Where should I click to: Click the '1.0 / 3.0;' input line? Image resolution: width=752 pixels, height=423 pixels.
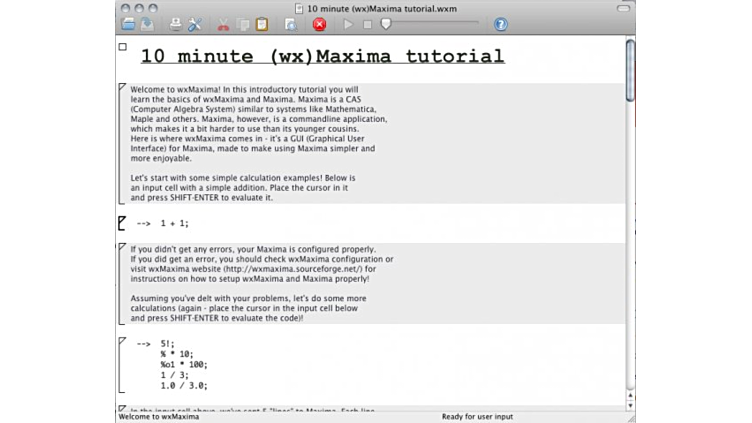(184, 386)
